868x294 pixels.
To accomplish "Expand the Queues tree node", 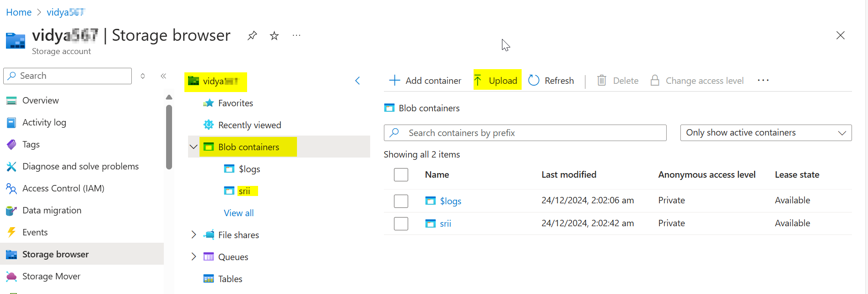I will (x=194, y=257).
